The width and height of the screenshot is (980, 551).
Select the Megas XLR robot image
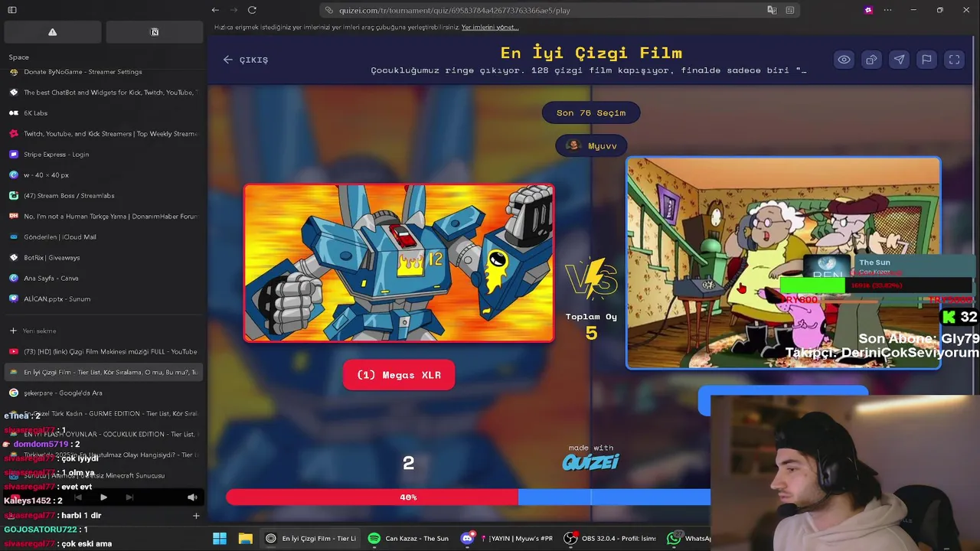click(x=399, y=262)
